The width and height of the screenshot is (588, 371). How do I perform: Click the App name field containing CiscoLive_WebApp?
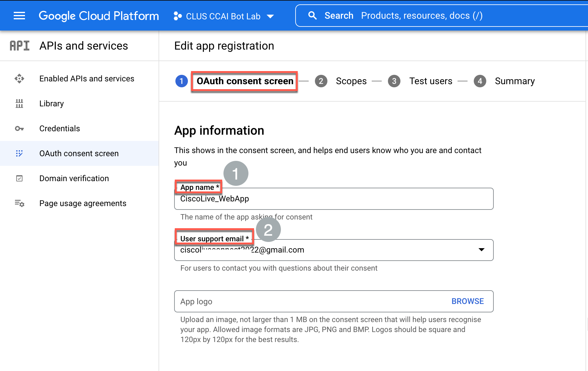334,199
